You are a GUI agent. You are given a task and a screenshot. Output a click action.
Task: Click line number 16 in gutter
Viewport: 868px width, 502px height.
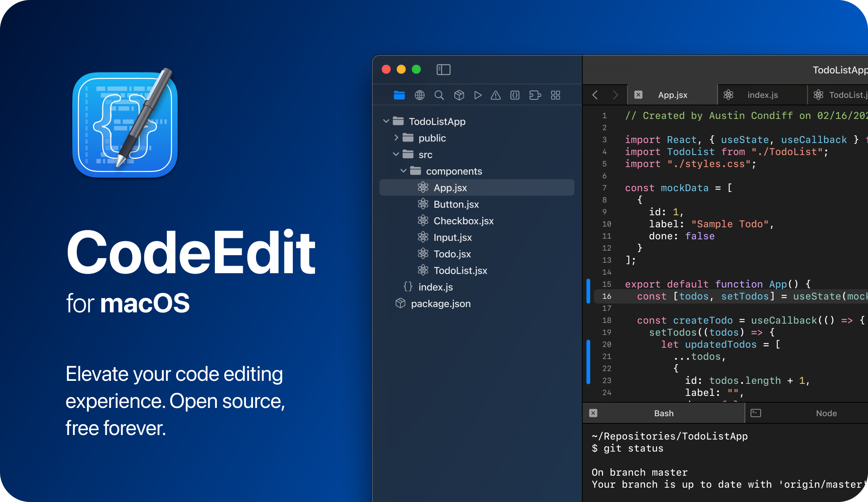(607, 296)
